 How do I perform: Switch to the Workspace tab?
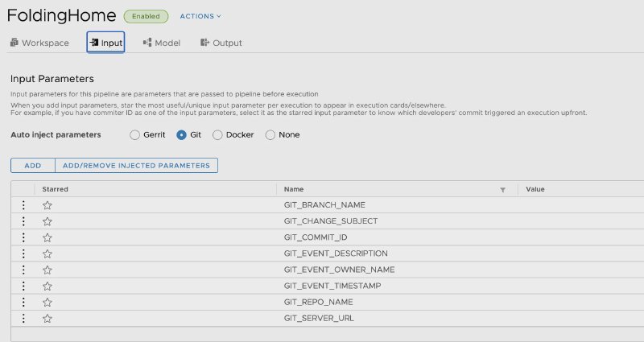(x=39, y=43)
